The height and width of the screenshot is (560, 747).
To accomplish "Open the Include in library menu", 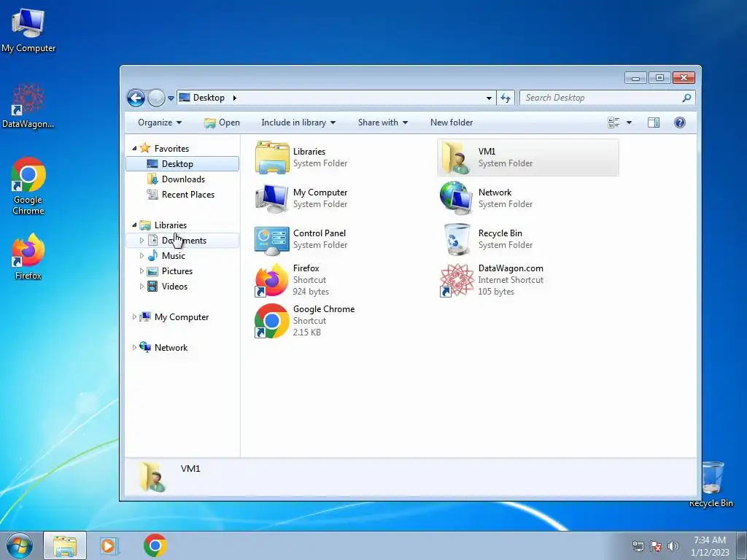I will click(x=298, y=122).
